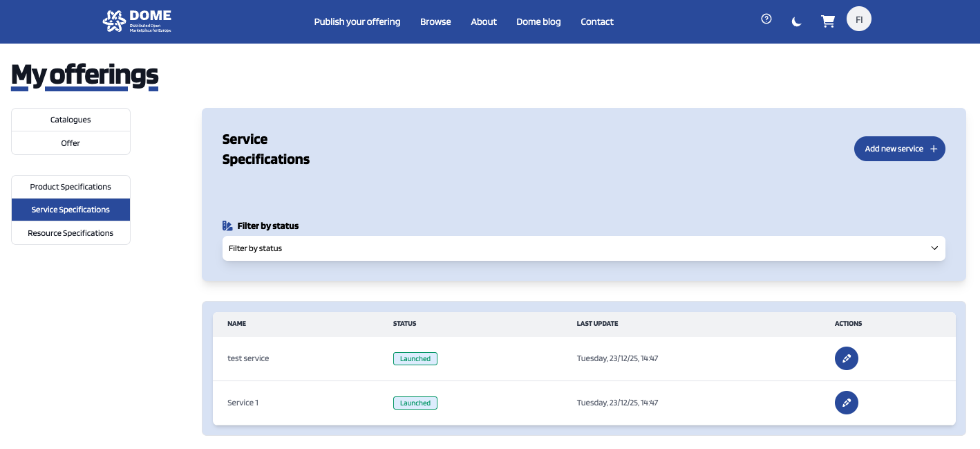
Task: Click the DOME logo in header
Action: click(137, 21)
